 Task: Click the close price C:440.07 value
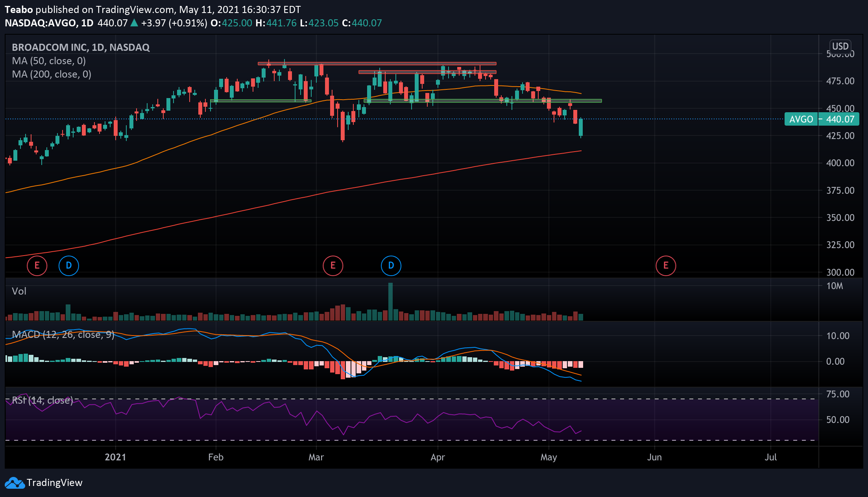(362, 23)
